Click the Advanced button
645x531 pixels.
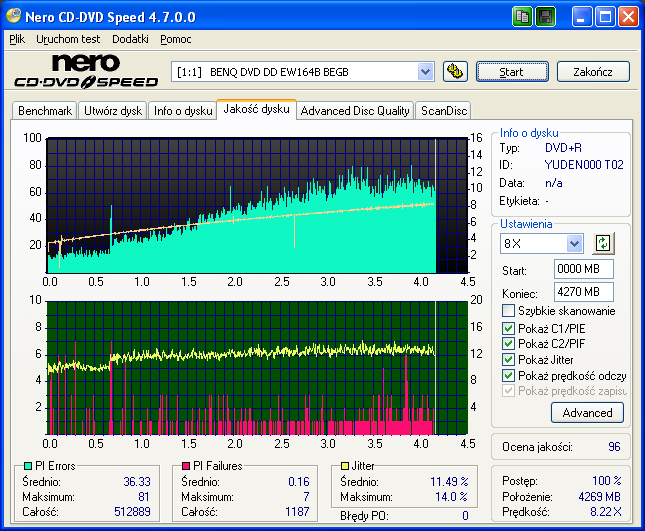pos(587,413)
